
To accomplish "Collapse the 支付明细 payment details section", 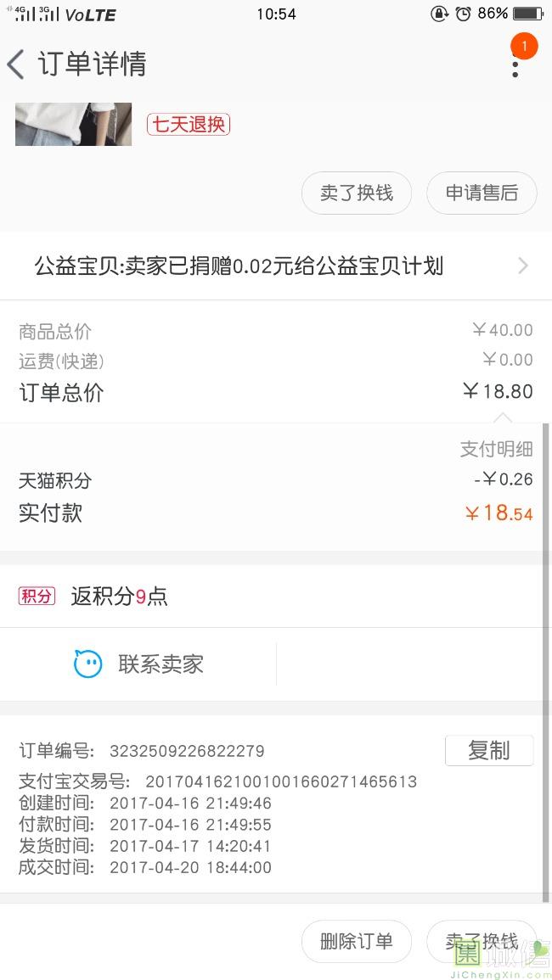I will pos(496,449).
